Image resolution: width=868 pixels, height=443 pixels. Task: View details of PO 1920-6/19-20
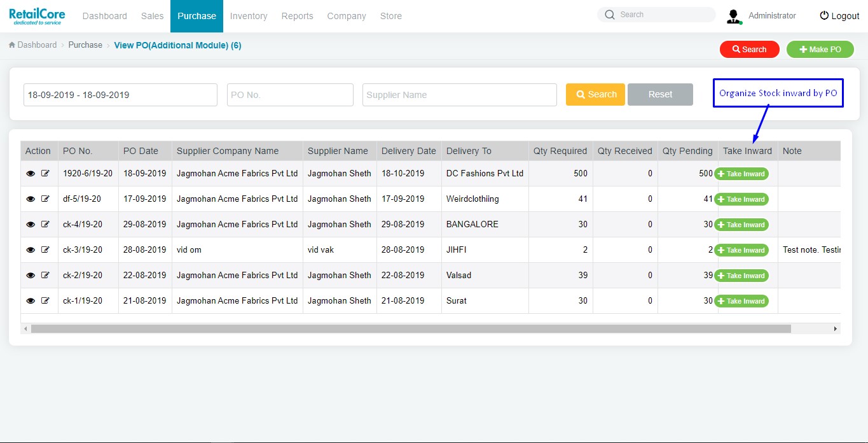[31, 173]
